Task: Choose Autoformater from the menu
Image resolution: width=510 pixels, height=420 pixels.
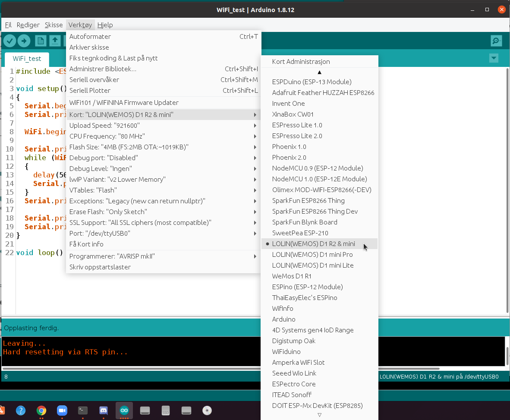Action: [163, 36]
